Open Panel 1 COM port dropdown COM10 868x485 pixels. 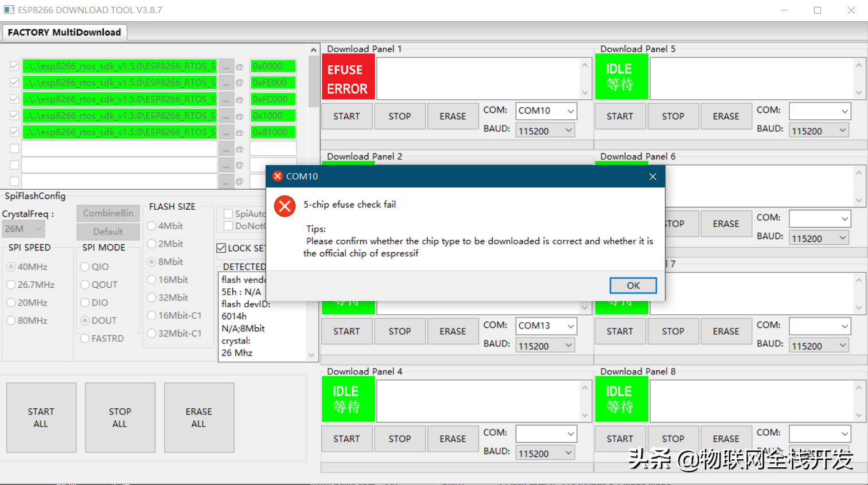[546, 111]
